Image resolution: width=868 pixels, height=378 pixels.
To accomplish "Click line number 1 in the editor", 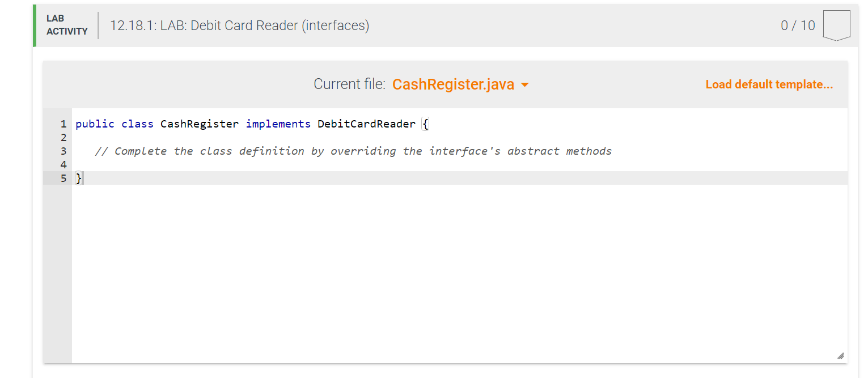I will coord(63,124).
